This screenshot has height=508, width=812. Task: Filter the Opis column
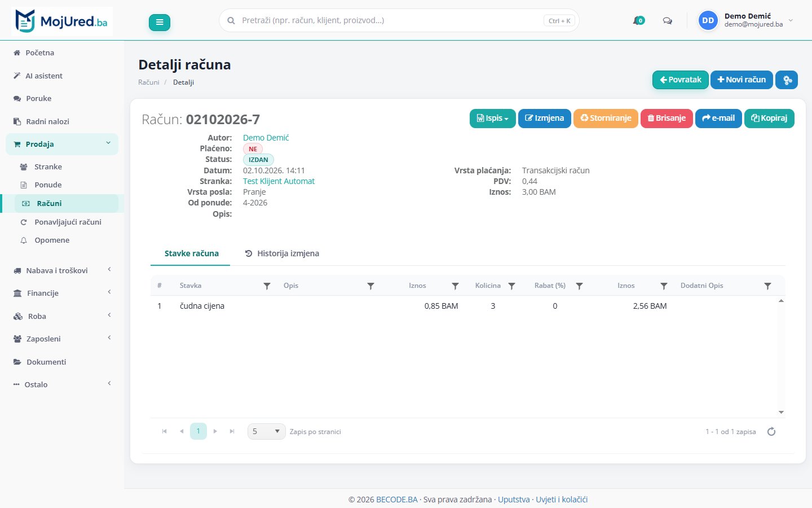(x=371, y=286)
